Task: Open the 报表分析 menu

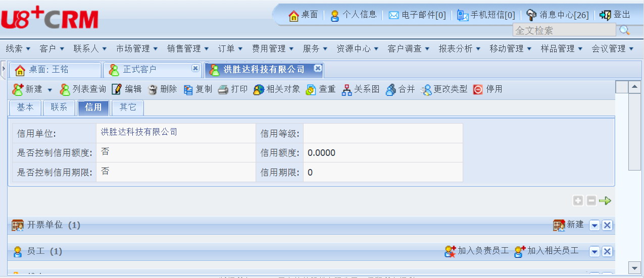Action: tap(460, 48)
